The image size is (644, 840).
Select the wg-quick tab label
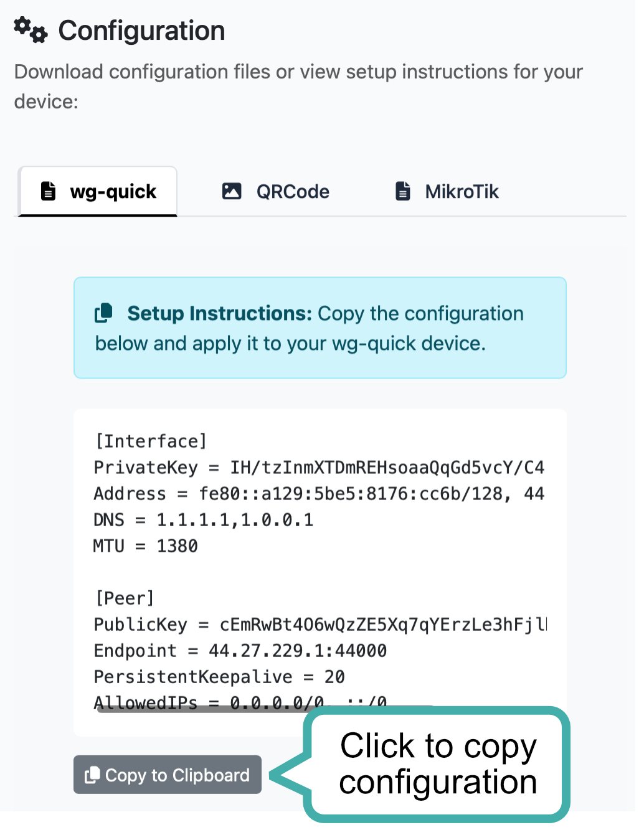(x=113, y=192)
